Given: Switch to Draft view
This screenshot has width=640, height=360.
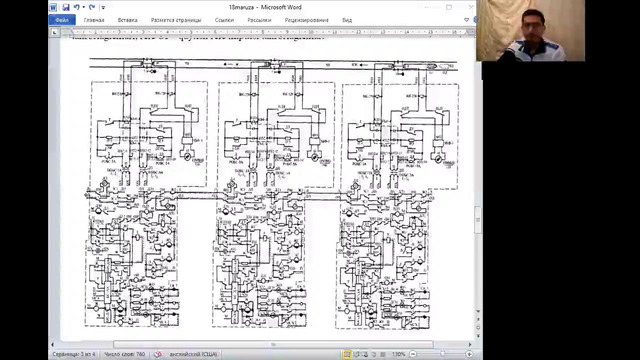Looking at the screenshot, I should tap(382, 354).
